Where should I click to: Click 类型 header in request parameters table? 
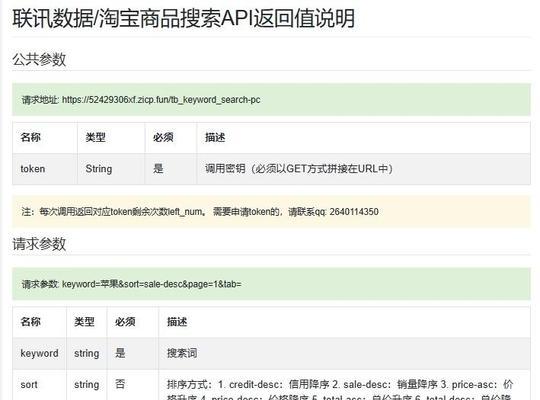pos(84,321)
